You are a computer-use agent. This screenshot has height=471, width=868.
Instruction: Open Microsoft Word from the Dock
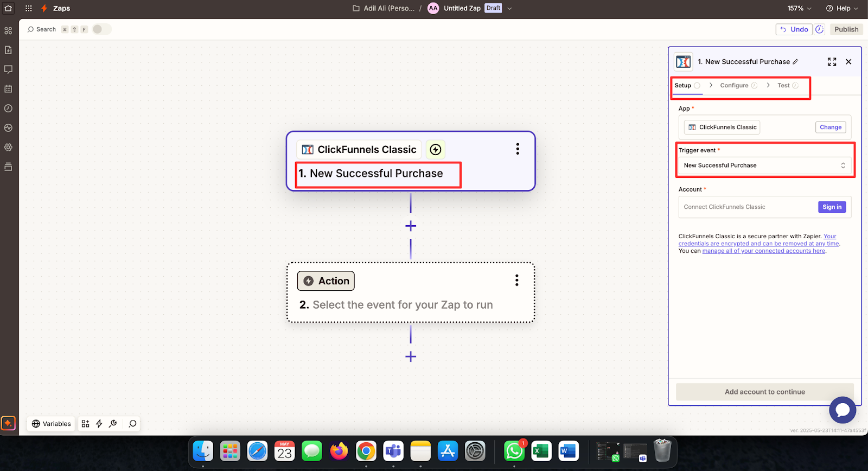tap(569, 451)
